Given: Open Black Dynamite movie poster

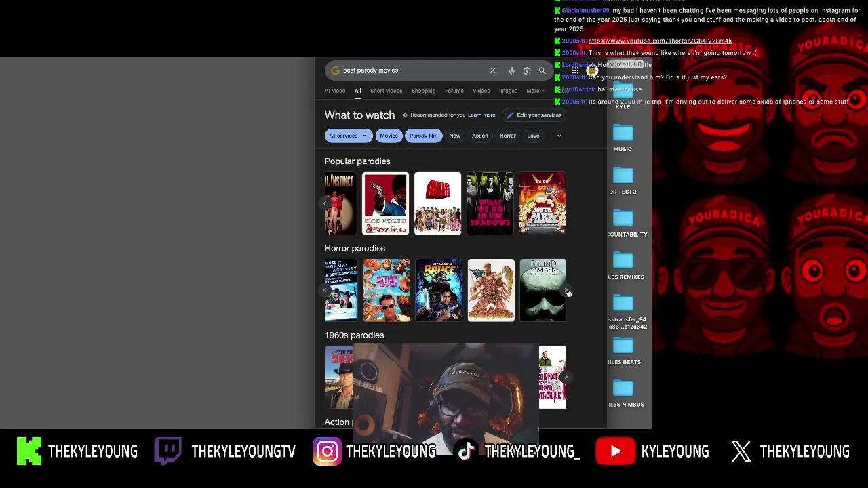Looking at the screenshot, I should pyautogui.click(x=385, y=203).
